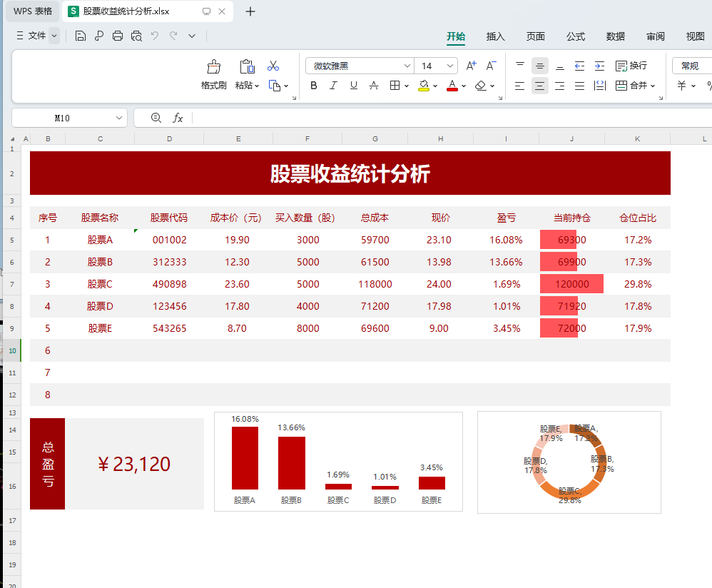Viewport: 712px width, 588px height.
Task: Open the 微软雅黑 font name dropdown
Action: [x=405, y=65]
